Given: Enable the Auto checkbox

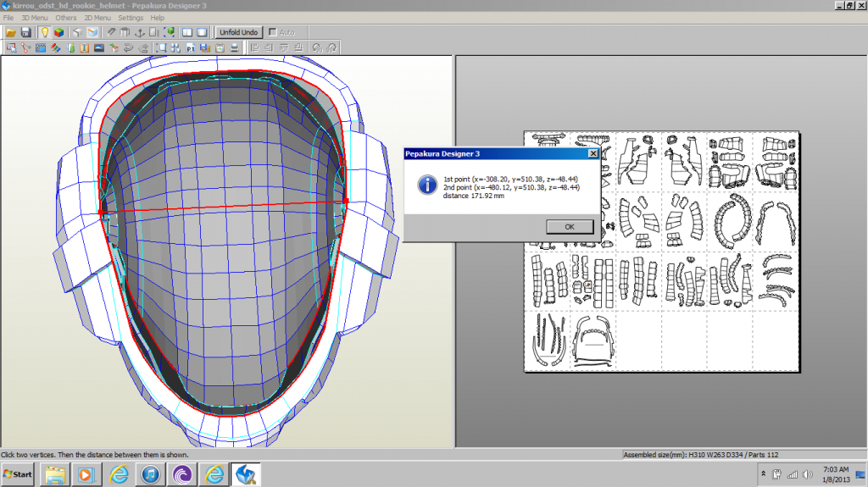Looking at the screenshot, I should coord(272,33).
